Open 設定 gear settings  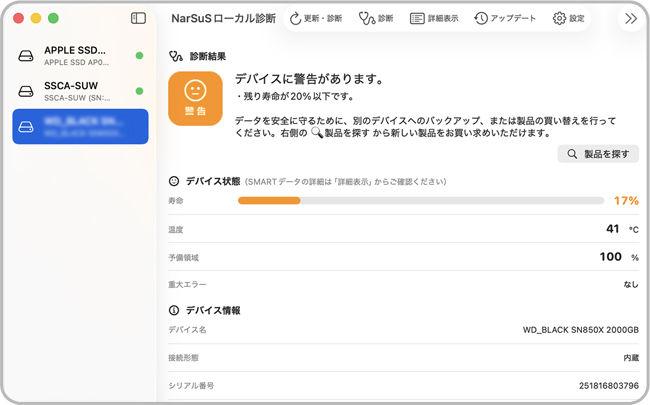coord(568,18)
